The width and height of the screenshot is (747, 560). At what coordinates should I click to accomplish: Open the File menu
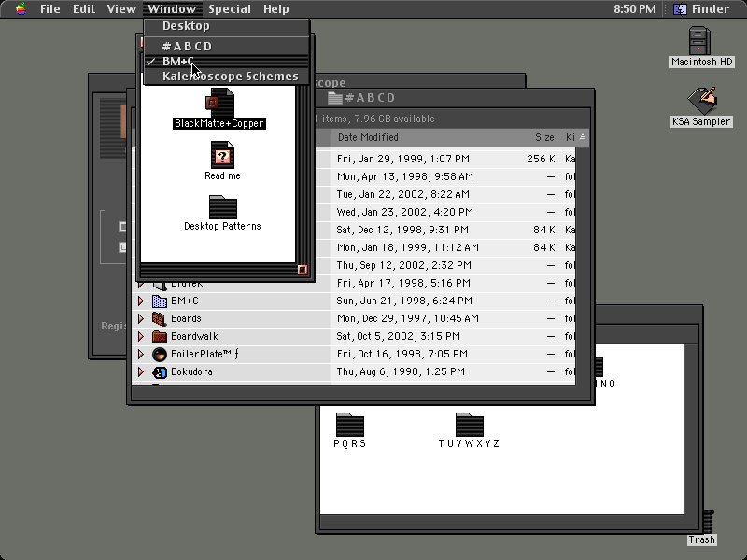click(x=50, y=9)
